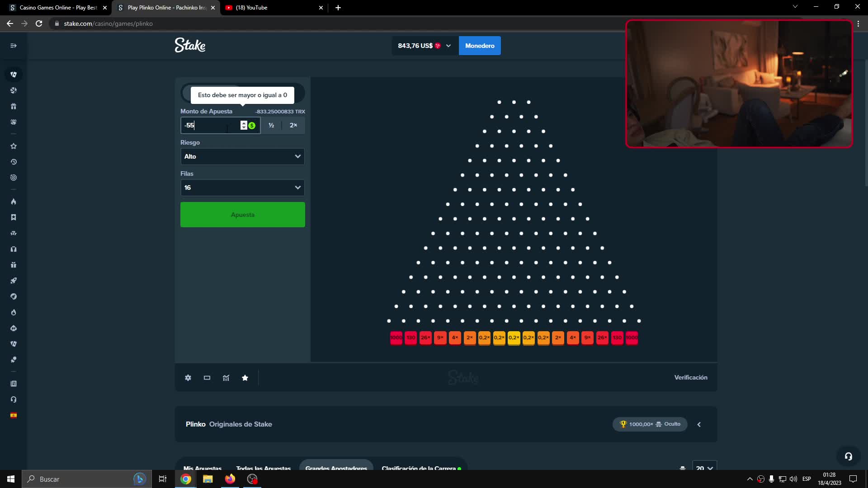
Task: Open live stats chart icon
Action: coord(226,378)
